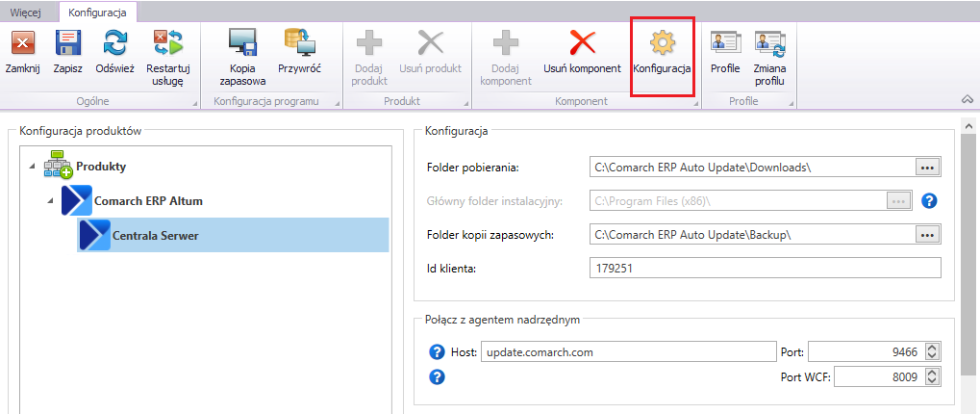
Task: Open component Konfiguracja gear icon
Action: tap(663, 43)
